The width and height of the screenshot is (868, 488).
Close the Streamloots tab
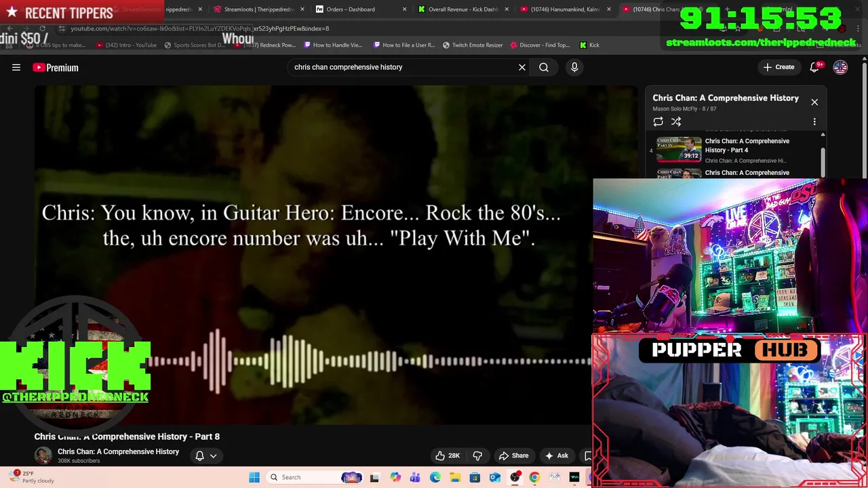[302, 9]
